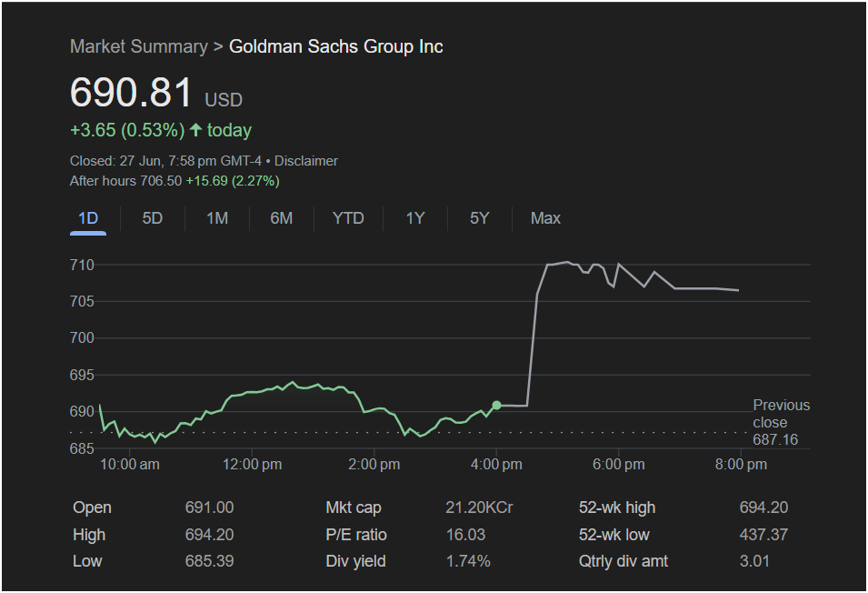Click the Div yield value 1.74%
The image size is (868, 593).
[x=468, y=561]
